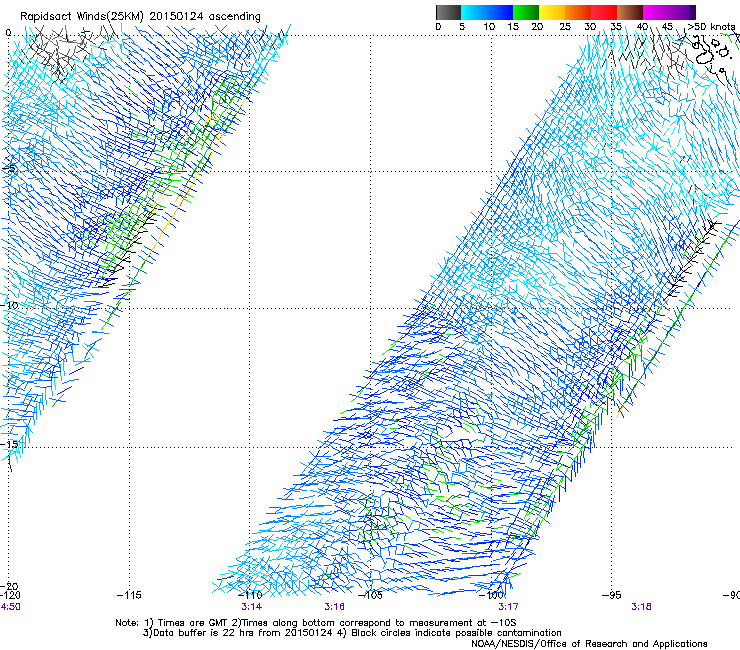Screen dimensions: 740x650
Task: Click the purple '3:17' swath time label
Action: click(x=508, y=607)
